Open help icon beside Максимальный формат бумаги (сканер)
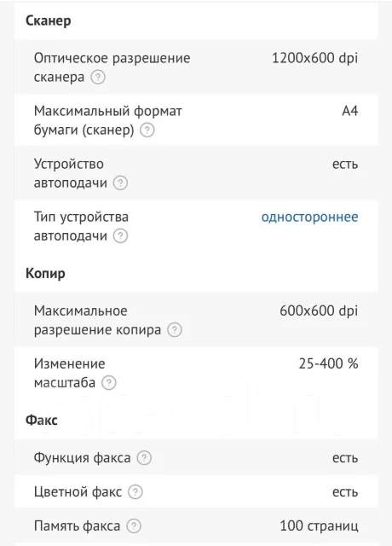Screen dimensions: 392x546 [147, 130]
